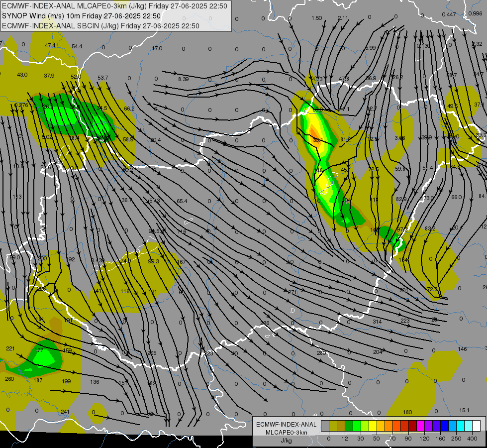Select the magenta swatch in the legend
The height and width of the screenshot is (448, 487).
(x=420, y=426)
